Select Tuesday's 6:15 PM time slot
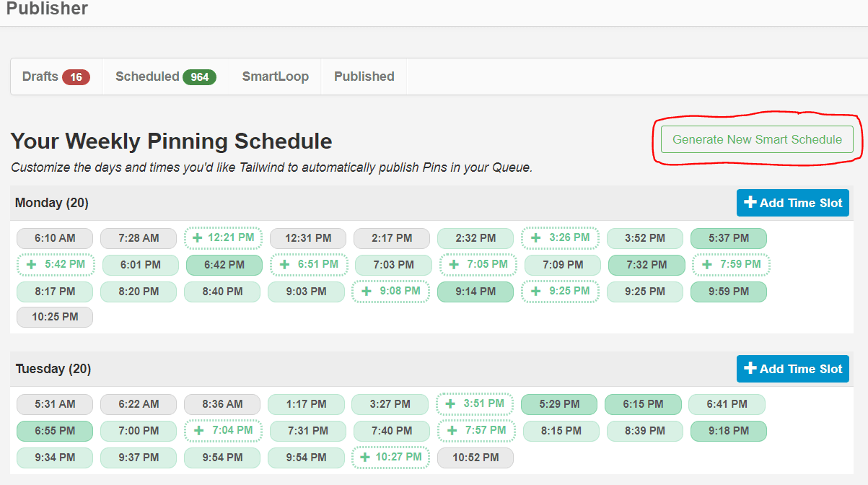 point(643,404)
